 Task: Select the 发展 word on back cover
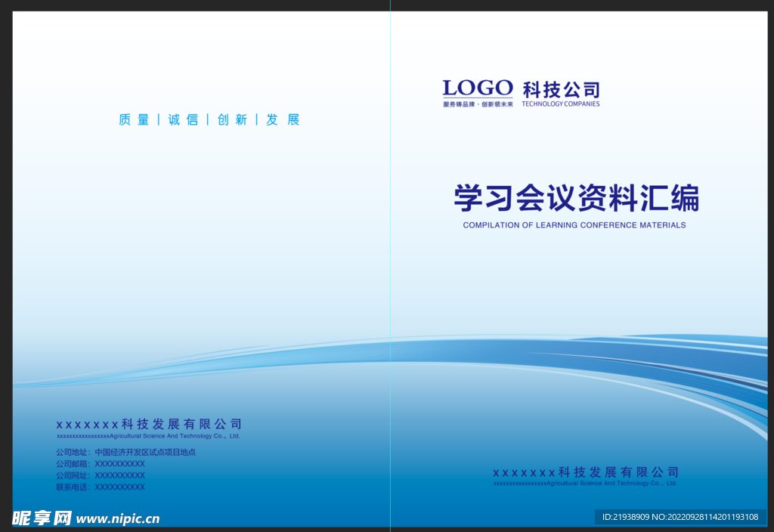click(283, 120)
